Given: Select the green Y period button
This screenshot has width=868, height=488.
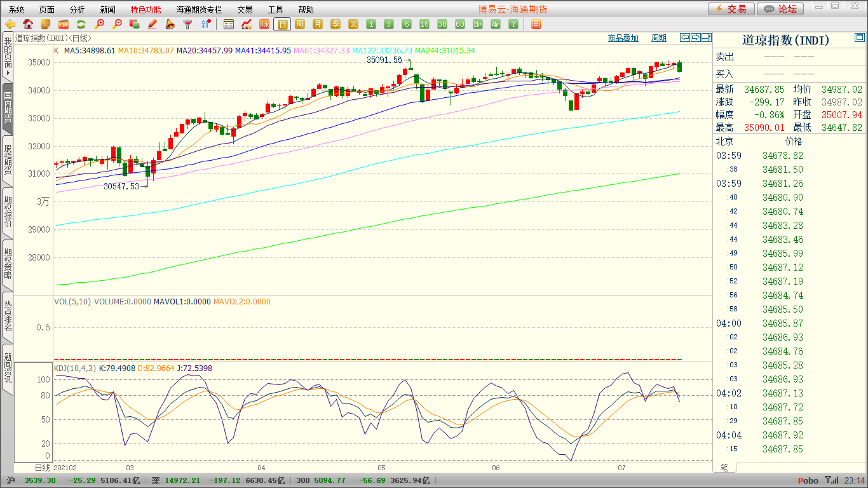Looking at the screenshot, I should 513,24.
